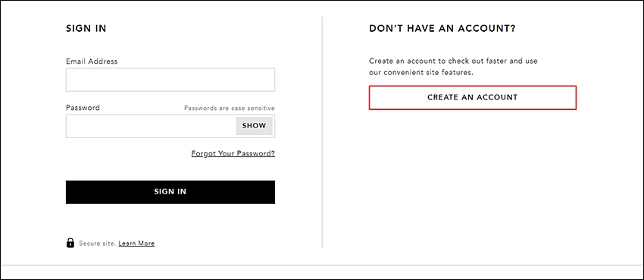Screen dimensions: 644x280
Task: Toggle password visibility with SHOW
Action: [255, 126]
